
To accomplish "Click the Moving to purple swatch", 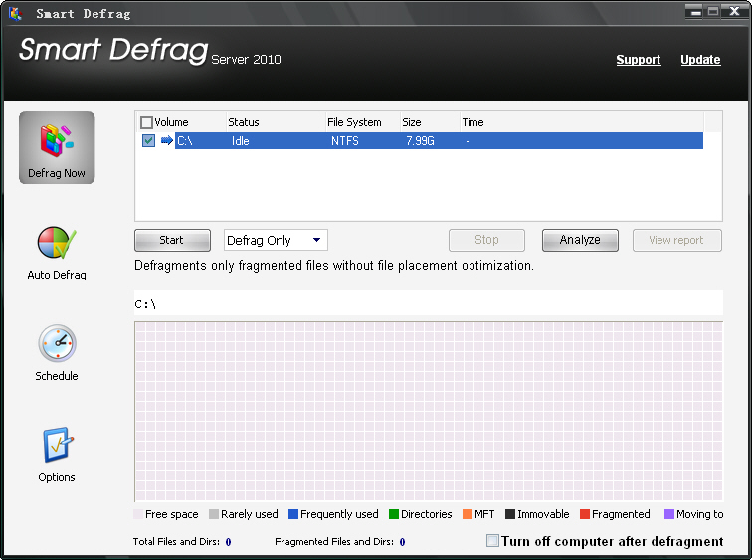I will 669,514.
